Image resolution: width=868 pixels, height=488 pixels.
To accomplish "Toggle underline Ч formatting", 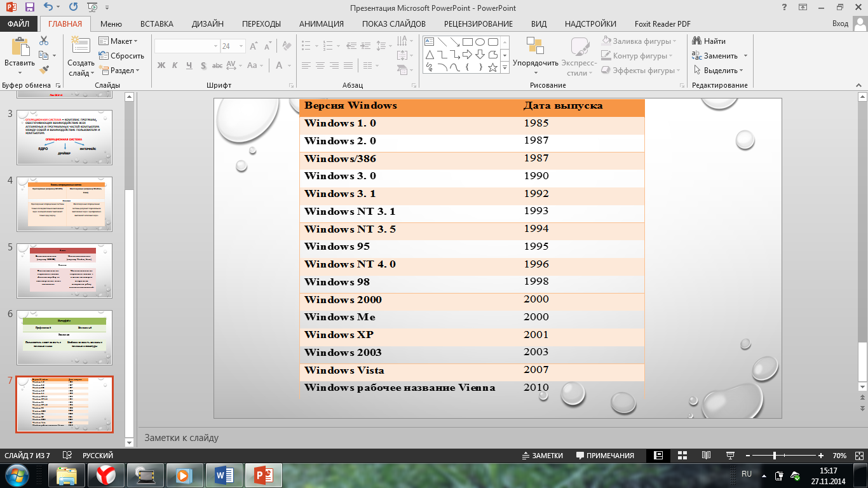I will (x=189, y=65).
